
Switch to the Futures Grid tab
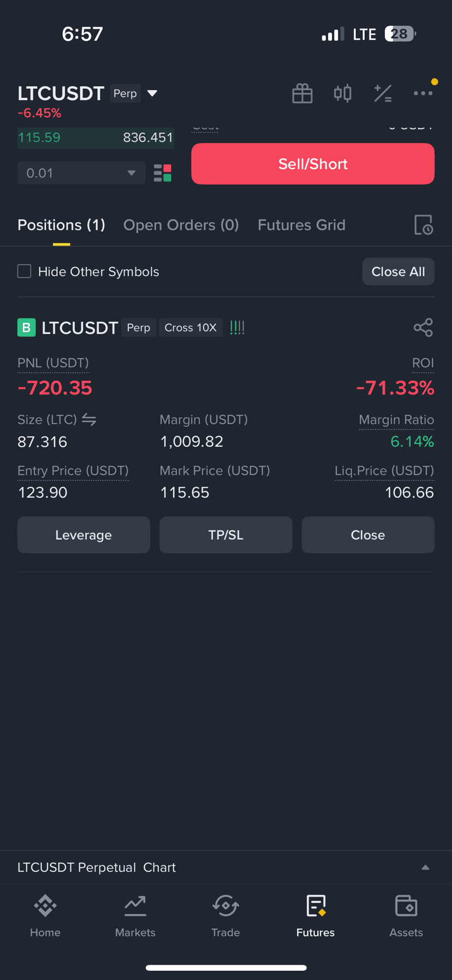pyautogui.click(x=301, y=225)
